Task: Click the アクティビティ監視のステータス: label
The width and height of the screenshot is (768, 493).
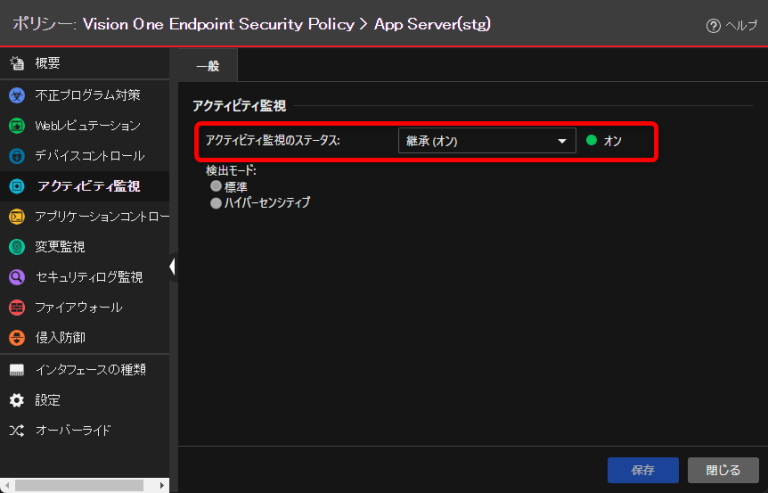Action: coord(273,141)
